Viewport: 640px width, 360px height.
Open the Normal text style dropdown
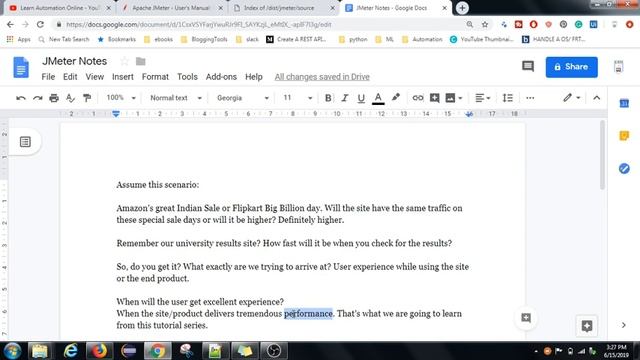pos(176,98)
